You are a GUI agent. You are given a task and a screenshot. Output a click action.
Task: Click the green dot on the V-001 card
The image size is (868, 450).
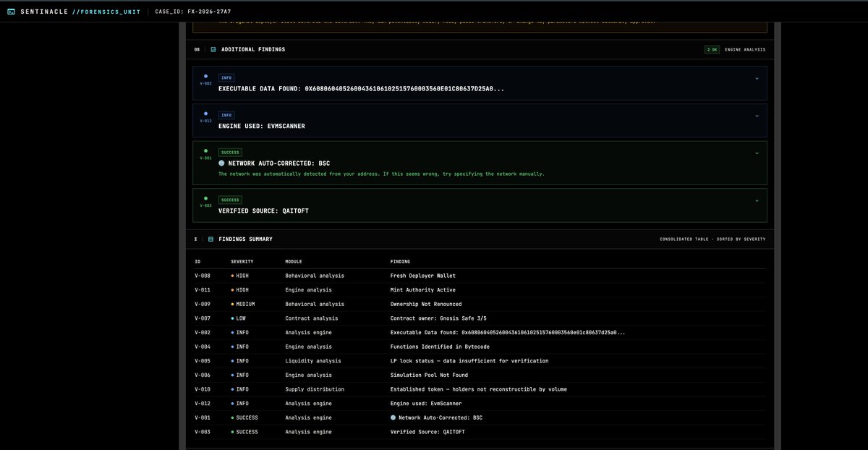[205, 150]
